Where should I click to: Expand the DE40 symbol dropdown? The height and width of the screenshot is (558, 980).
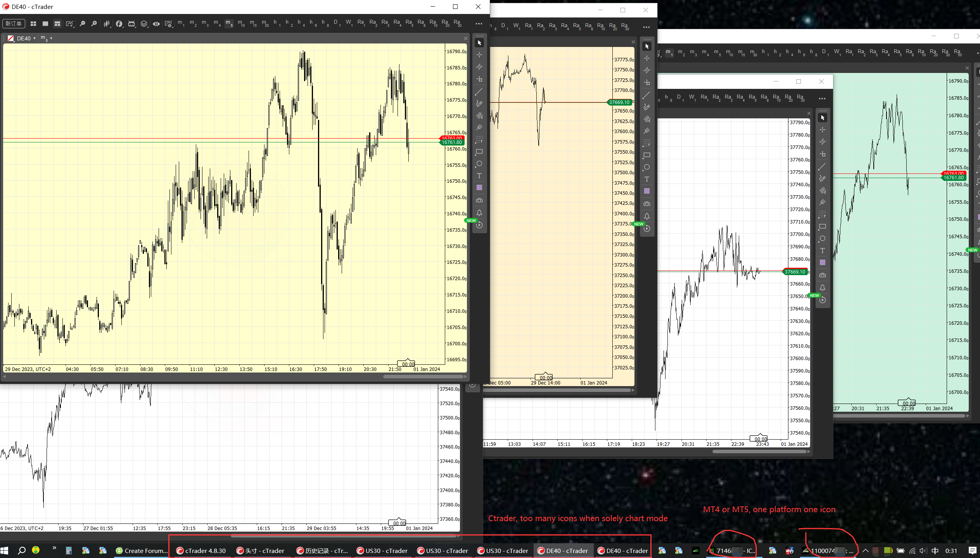tap(35, 38)
